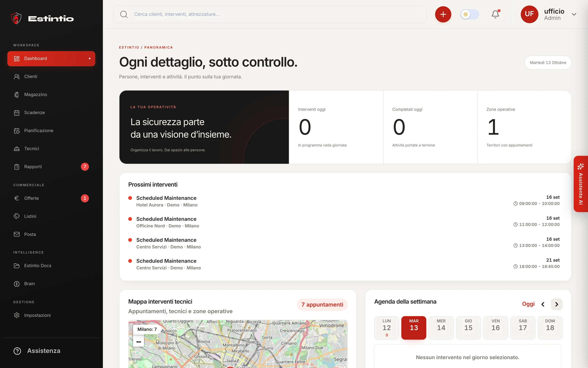Click the search magnifier icon

pos(124,14)
